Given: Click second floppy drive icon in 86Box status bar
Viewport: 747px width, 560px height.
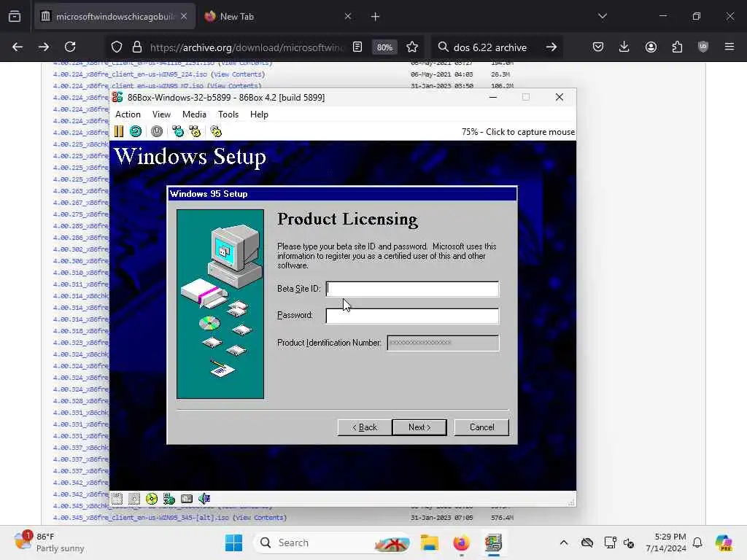Looking at the screenshot, I should click(x=134, y=499).
